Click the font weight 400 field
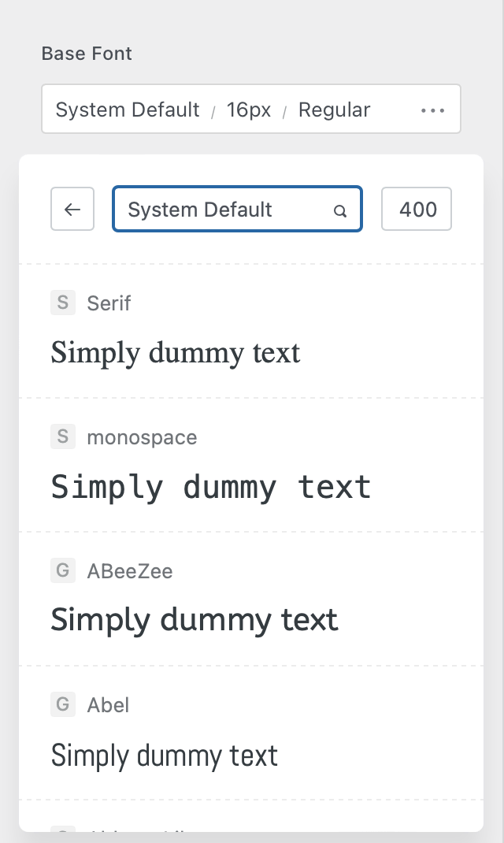 click(417, 210)
